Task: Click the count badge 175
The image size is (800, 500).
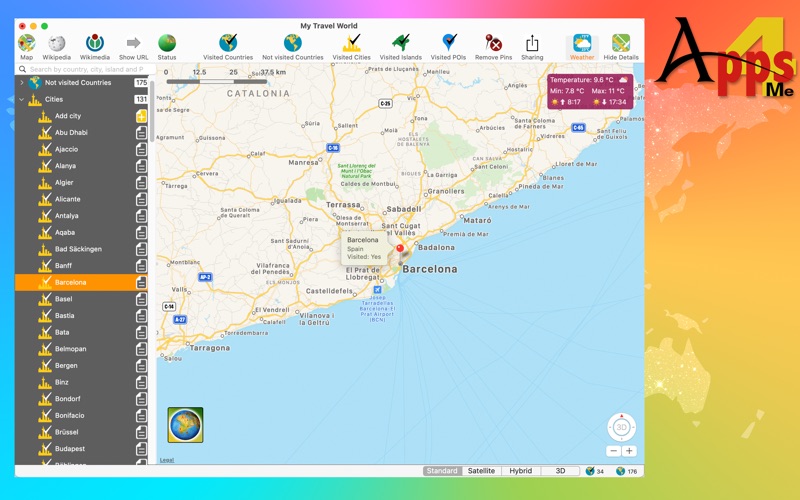Action: [x=141, y=83]
